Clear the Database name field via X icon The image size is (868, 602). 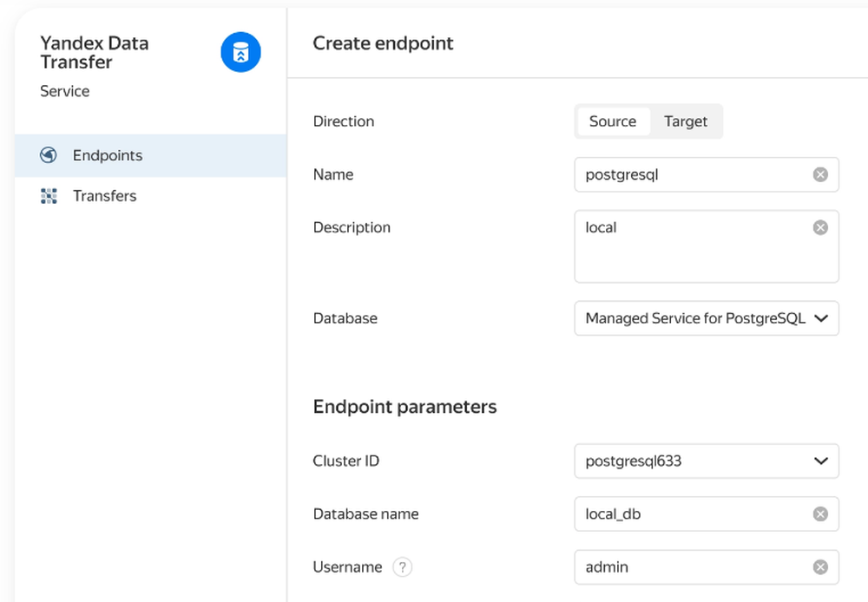[820, 514]
